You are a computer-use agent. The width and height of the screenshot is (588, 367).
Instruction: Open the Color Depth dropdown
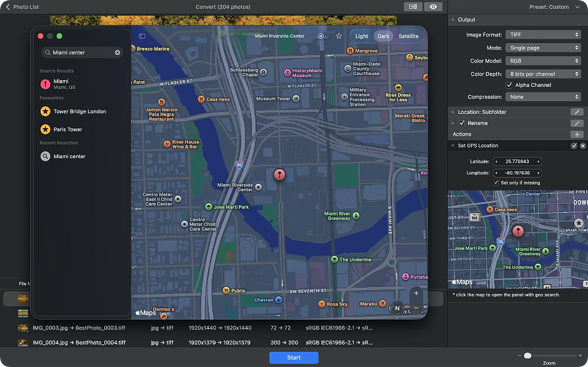tap(544, 74)
